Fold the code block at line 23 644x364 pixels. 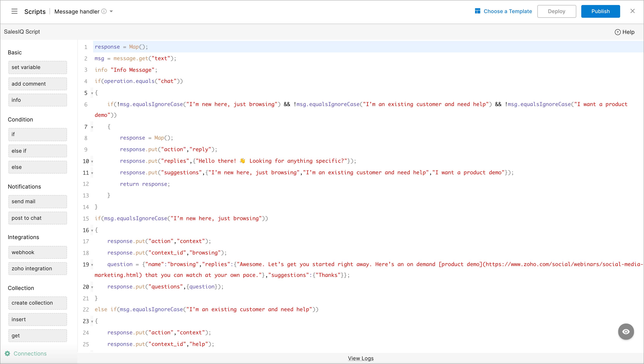click(x=92, y=321)
